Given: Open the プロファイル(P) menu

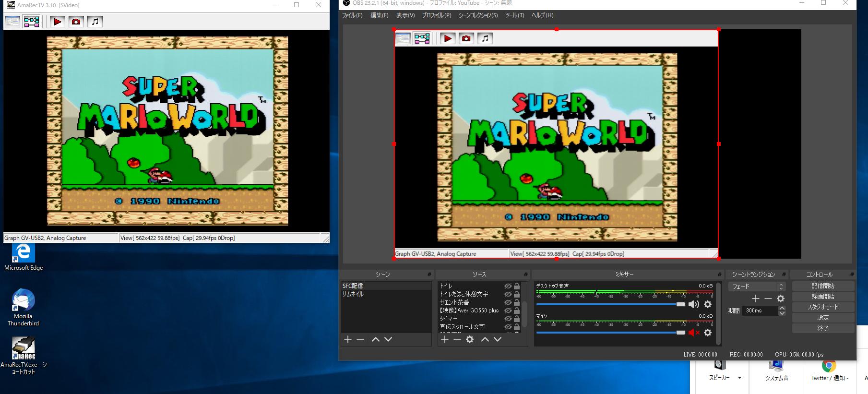Looking at the screenshot, I should pyautogui.click(x=437, y=15).
